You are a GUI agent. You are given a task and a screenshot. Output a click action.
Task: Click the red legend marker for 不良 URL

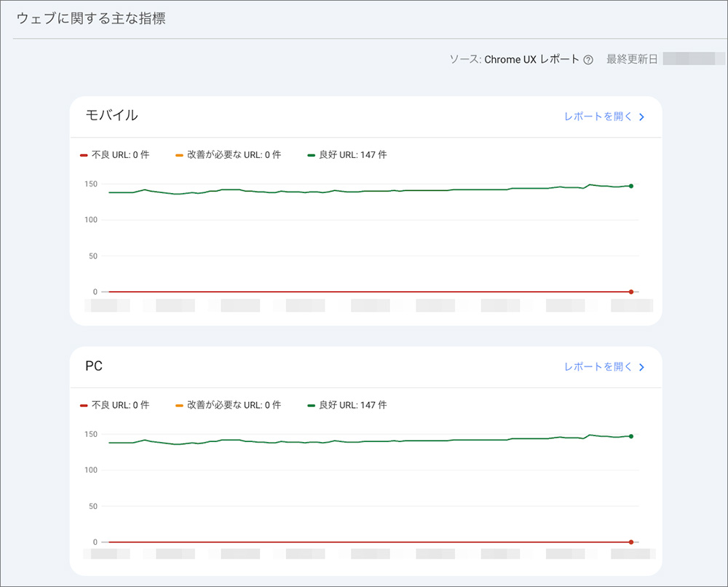coord(82,154)
